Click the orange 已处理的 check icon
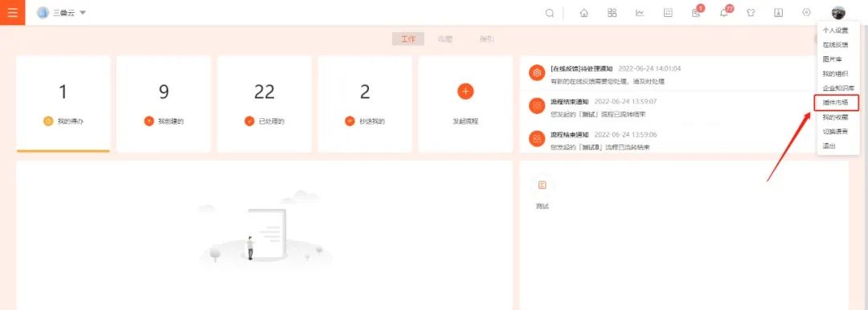 point(249,121)
